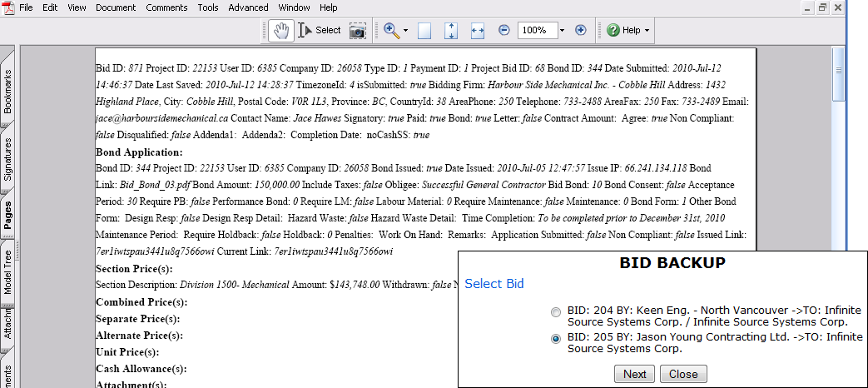Set view to Fit Width
Image resolution: width=868 pixels, height=388 pixels.
click(478, 30)
